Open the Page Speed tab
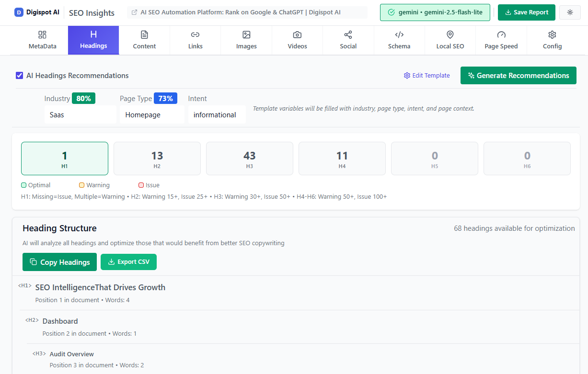588x374 pixels. [501, 40]
